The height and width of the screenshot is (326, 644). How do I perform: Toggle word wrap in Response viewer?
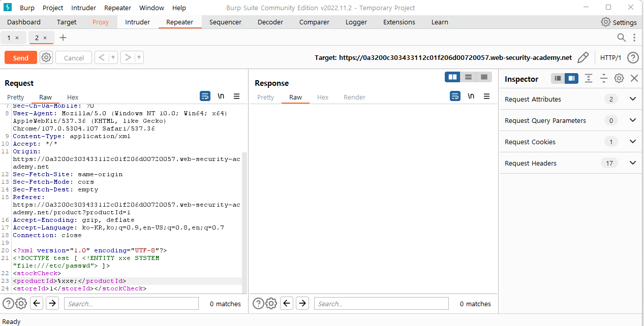[x=455, y=96]
